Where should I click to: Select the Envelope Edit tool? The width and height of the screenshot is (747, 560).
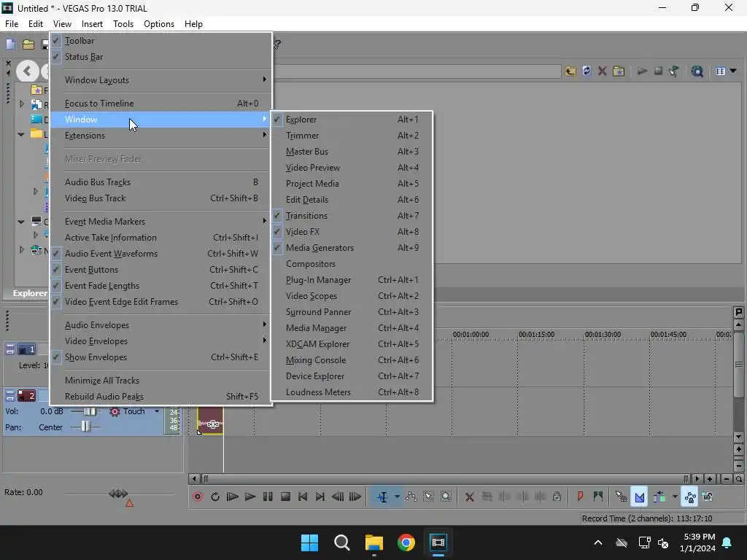[411, 497]
